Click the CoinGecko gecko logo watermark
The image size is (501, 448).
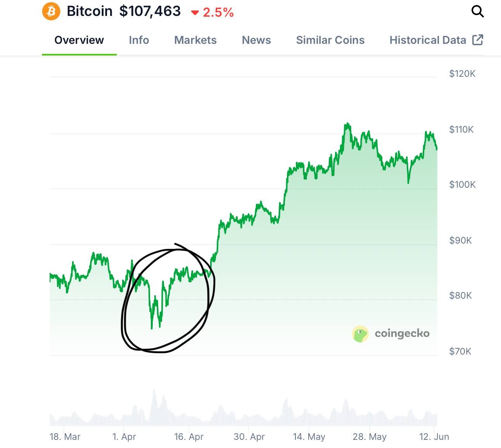pyautogui.click(x=360, y=334)
